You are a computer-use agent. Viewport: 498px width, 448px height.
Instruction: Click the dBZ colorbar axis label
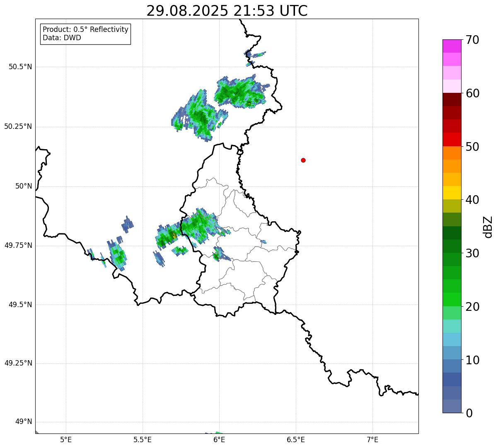pyautogui.click(x=488, y=227)
